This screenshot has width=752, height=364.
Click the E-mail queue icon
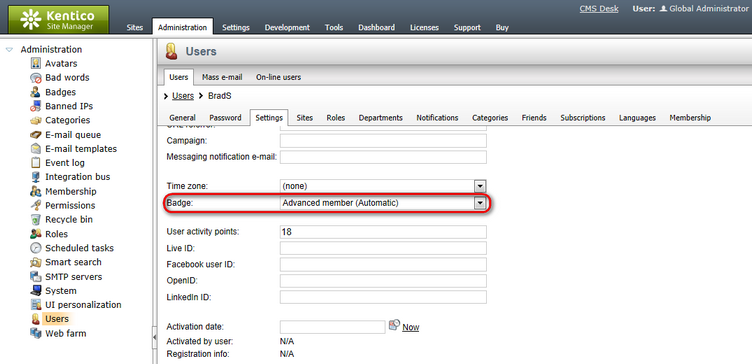pos(35,135)
